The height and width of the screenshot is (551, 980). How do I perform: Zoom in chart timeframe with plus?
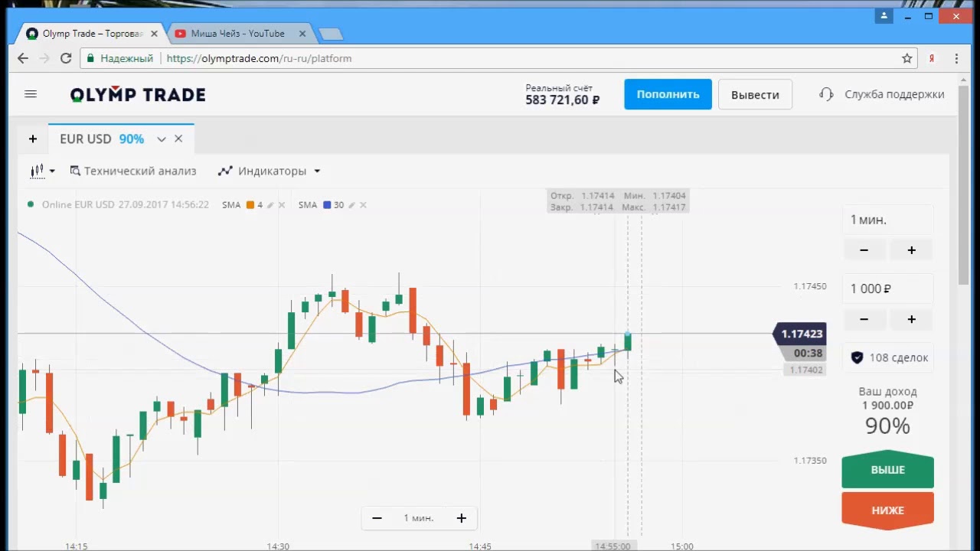[x=461, y=518]
